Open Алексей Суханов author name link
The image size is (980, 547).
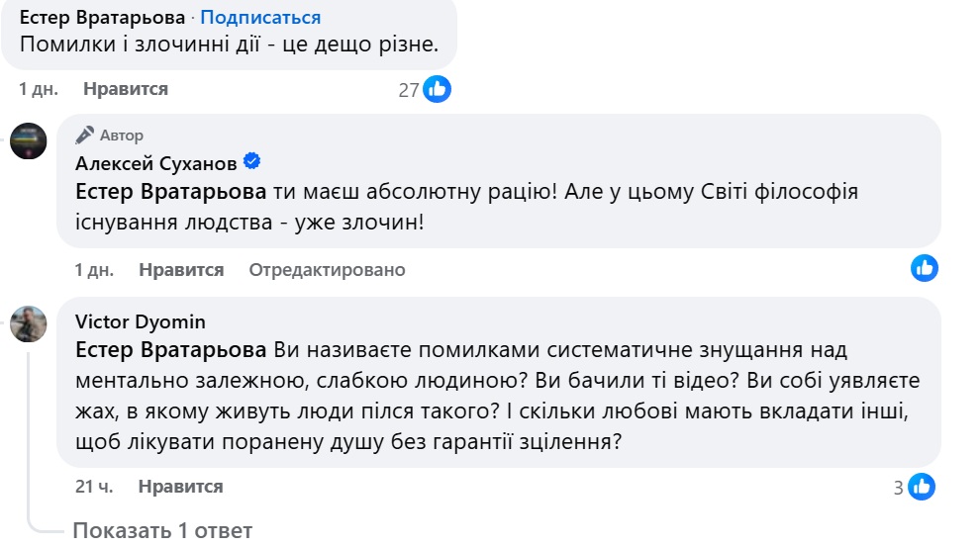(156, 162)
